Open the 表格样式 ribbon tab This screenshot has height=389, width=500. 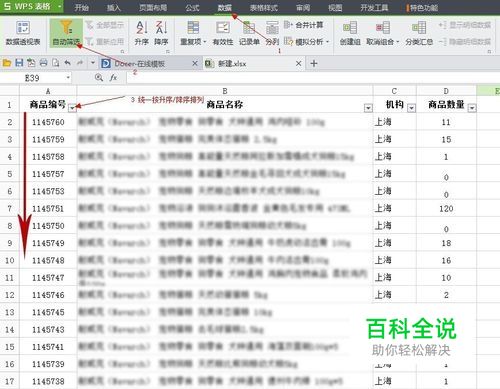click(x=264, y=7)
